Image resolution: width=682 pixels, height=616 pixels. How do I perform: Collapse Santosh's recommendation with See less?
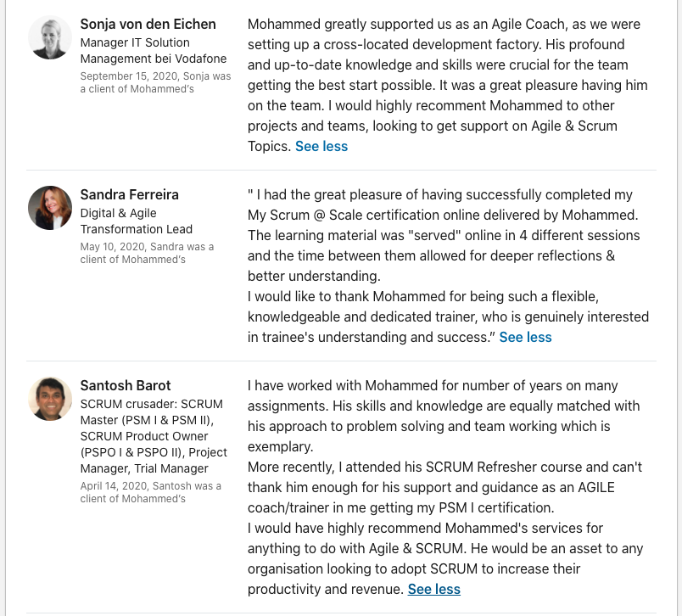pos(433,589)
